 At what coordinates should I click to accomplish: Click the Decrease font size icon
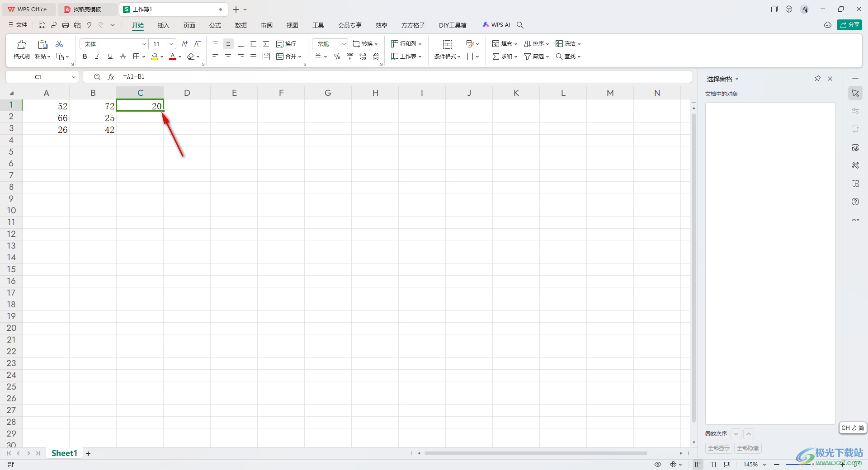click(x=197, y=44)
